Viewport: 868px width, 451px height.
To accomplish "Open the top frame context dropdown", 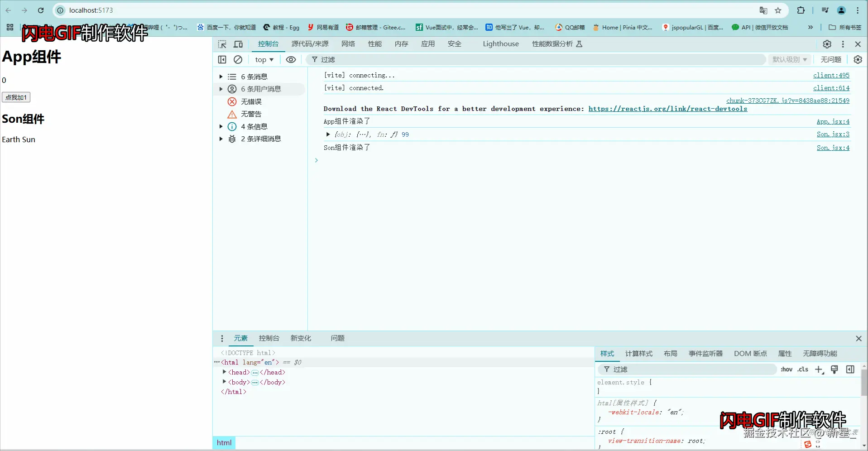I will [264, 59].
